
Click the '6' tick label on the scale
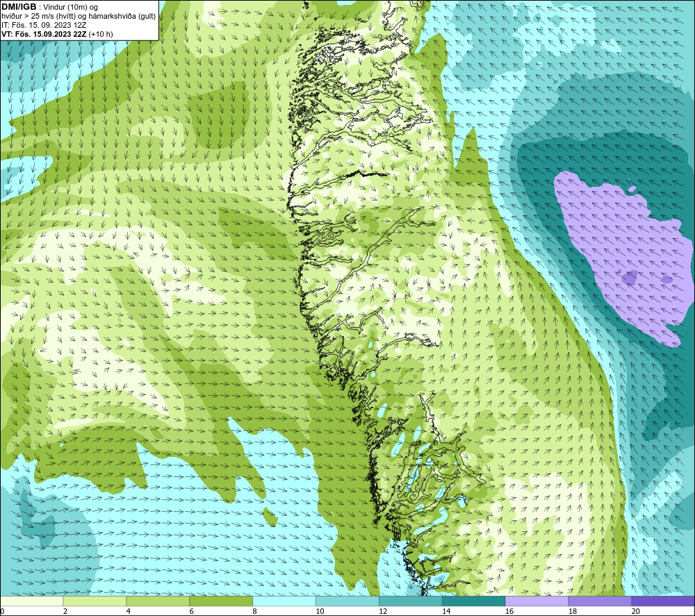point(192,611)
